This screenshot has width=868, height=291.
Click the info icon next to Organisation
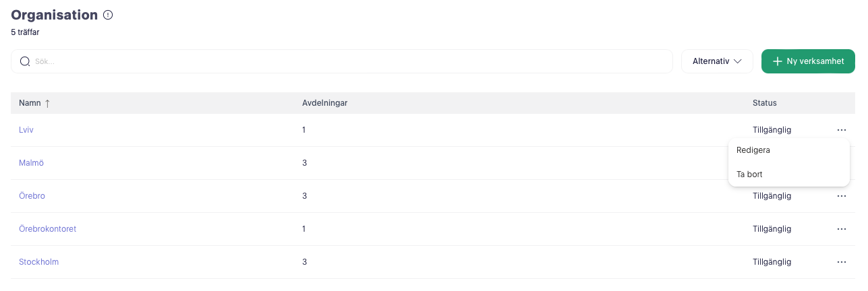(108, 15)
